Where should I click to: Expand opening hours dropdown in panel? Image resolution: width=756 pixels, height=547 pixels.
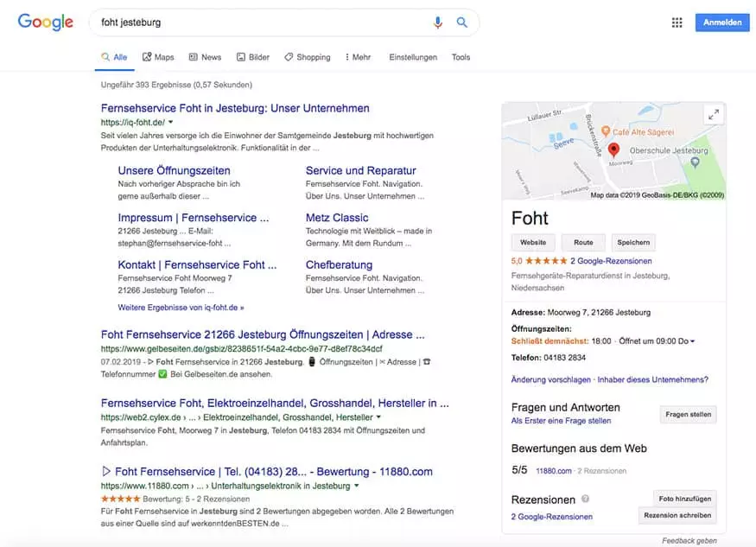click(x=692, y=341)
